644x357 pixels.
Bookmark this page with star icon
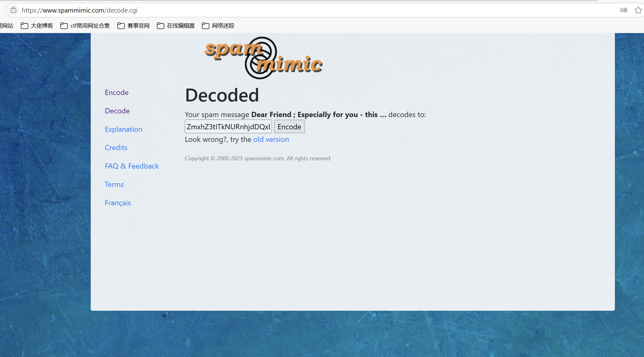638,10
